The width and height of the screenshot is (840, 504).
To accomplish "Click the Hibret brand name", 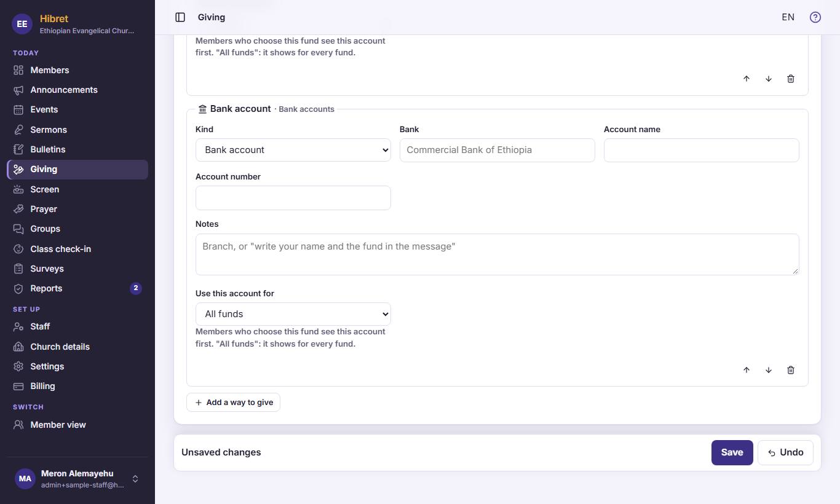I will click(x=54, y=18).
